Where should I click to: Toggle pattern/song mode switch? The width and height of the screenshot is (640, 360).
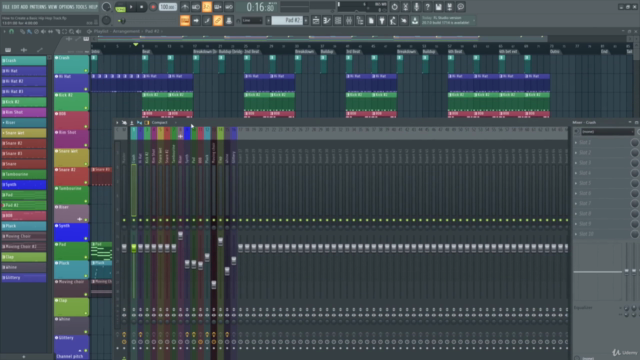(120, 7)
